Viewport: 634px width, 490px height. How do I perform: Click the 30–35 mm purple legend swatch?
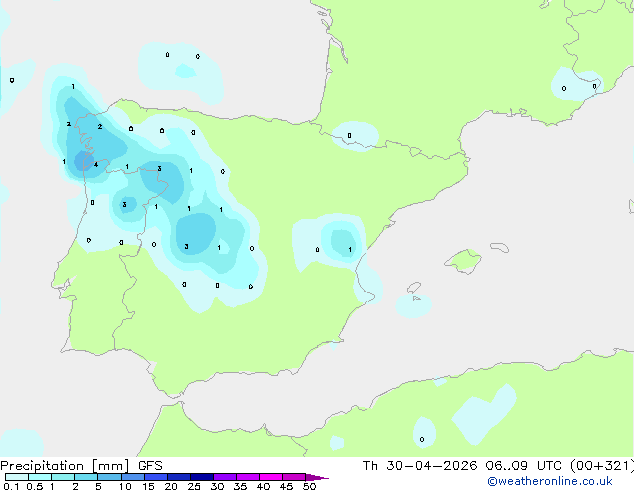coord(225,477)
